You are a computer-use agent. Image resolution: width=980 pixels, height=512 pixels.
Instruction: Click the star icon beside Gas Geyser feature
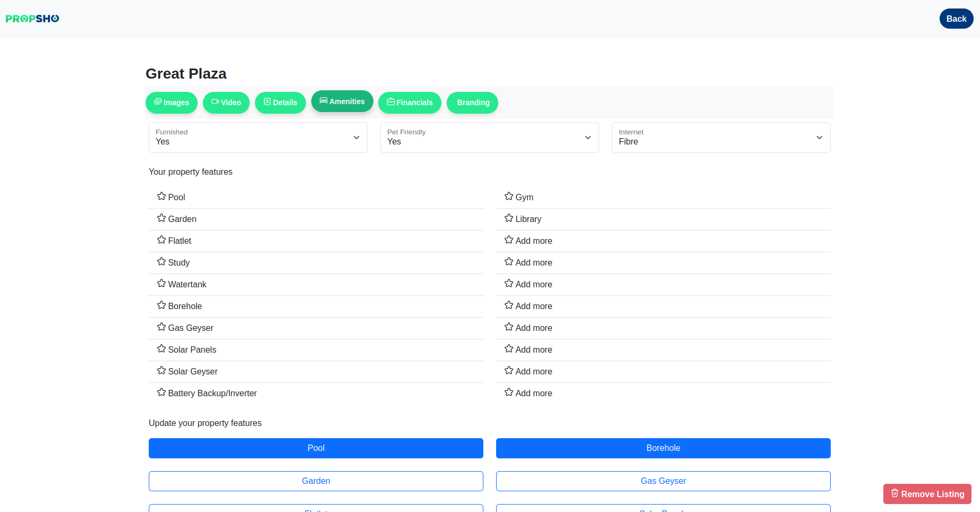161,327
